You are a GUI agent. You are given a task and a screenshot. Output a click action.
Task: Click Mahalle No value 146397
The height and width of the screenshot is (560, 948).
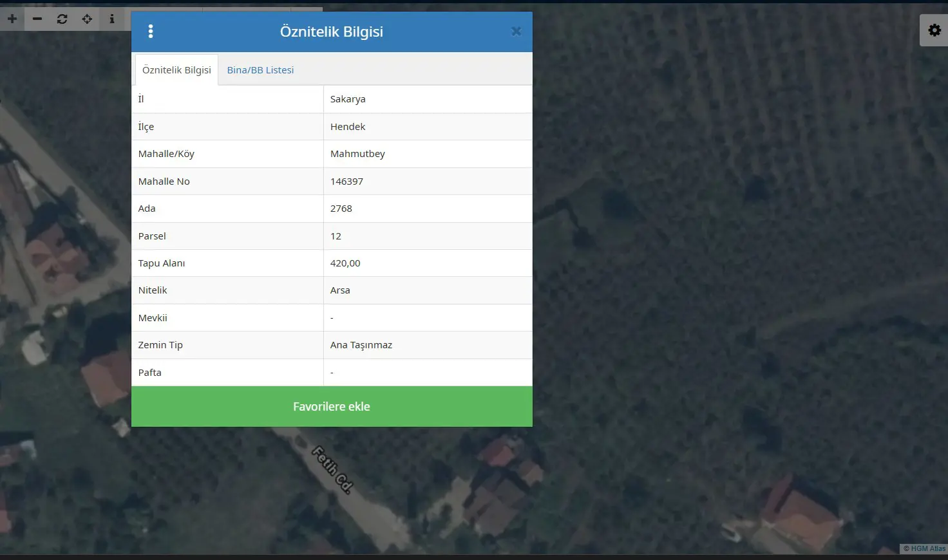point(346,182)
